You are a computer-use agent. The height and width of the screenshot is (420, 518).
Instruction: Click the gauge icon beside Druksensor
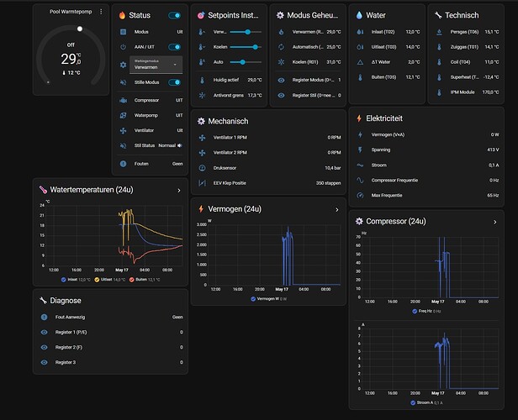tap(202, 168)
